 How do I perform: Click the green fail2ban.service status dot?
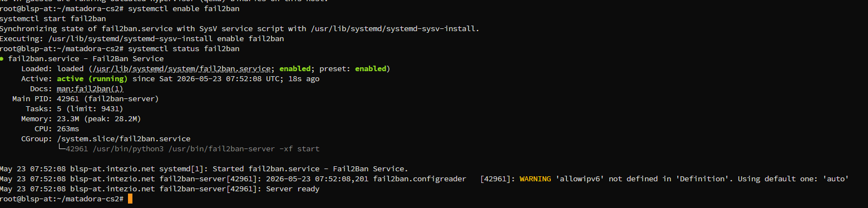coord(2,59)
